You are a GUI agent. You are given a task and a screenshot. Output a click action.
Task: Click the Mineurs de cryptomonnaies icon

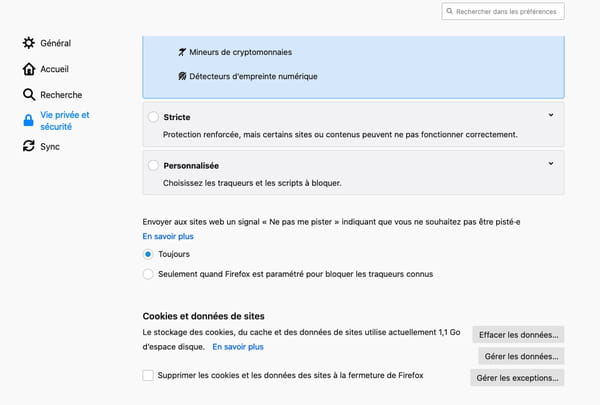coord(182,52)
